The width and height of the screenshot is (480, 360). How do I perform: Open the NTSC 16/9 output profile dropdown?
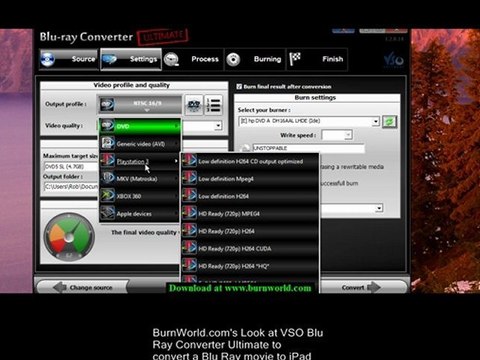(140, 104)
